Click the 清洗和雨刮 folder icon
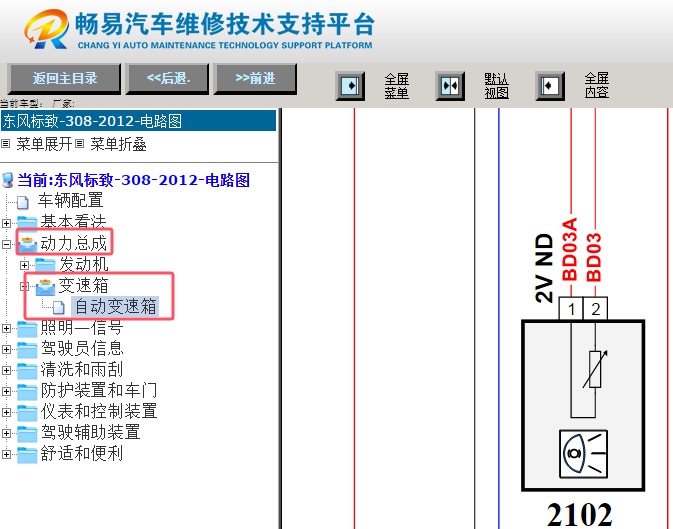Screen dimensions: 673x529 pos(27,371)
